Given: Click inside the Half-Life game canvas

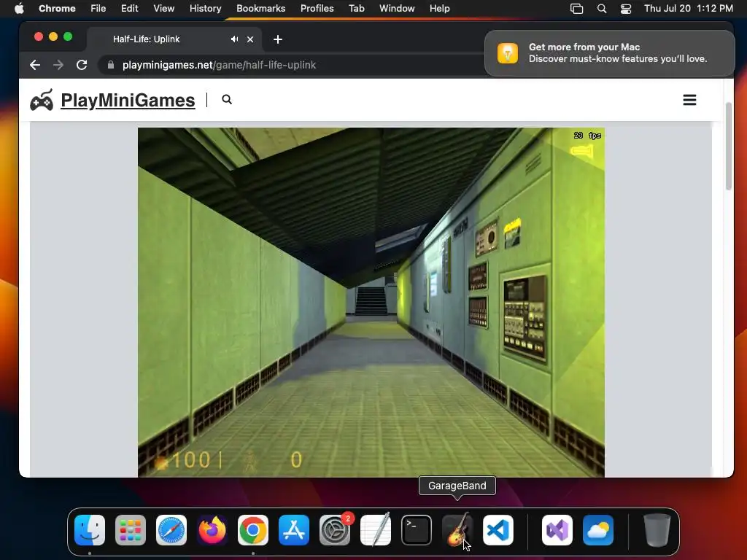Looking at the screenshot, I should [371, 303].
